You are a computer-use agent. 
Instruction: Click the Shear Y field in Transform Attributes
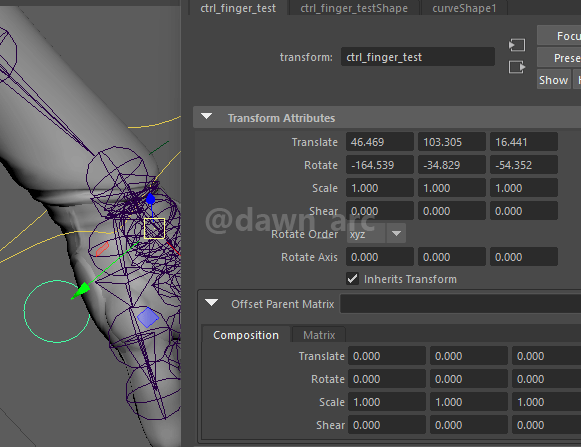pyautogui.click(x=452, y=211)
